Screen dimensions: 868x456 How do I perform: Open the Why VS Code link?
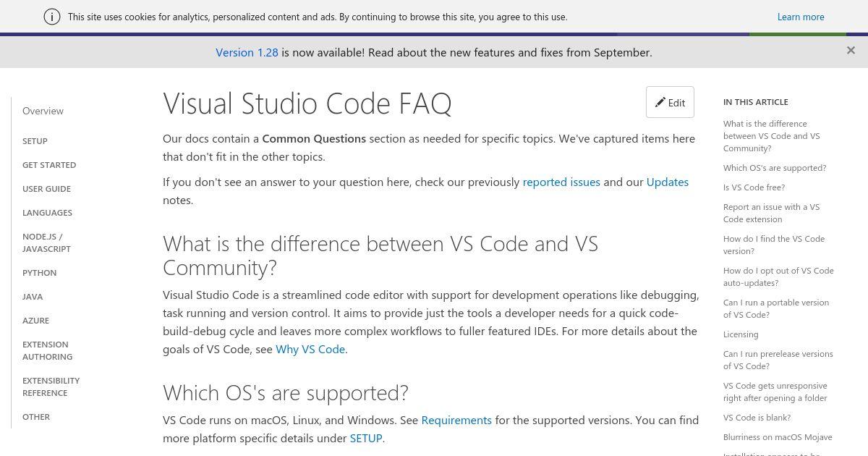click(x=312, y=349)
